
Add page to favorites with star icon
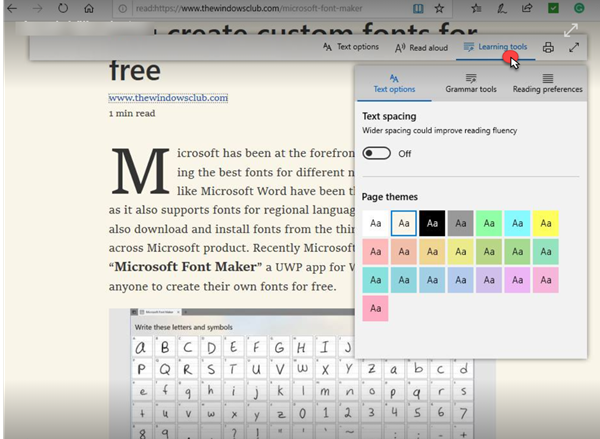point(439,8)
